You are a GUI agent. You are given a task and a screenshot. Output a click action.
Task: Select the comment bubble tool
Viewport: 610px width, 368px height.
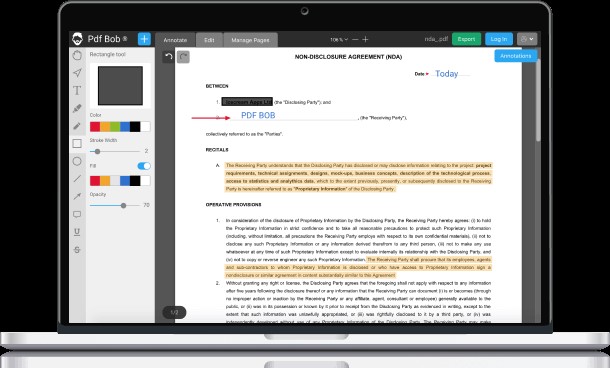point(77,214)
